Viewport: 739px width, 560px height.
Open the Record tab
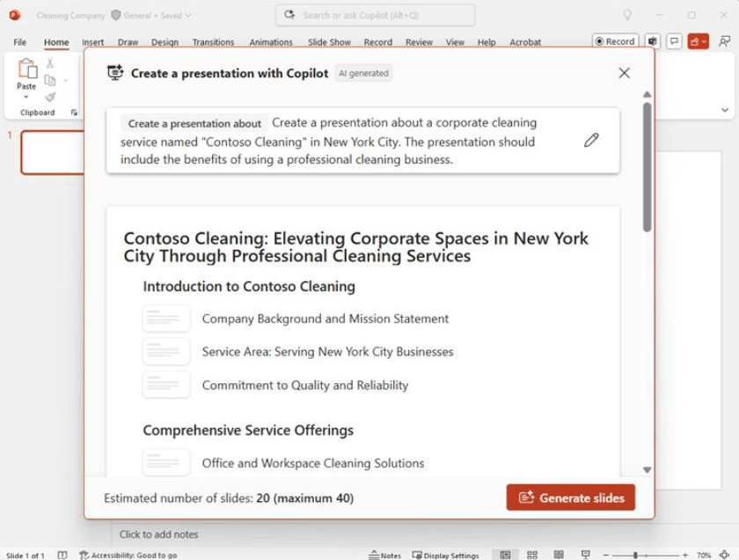(x=378, y=42)
